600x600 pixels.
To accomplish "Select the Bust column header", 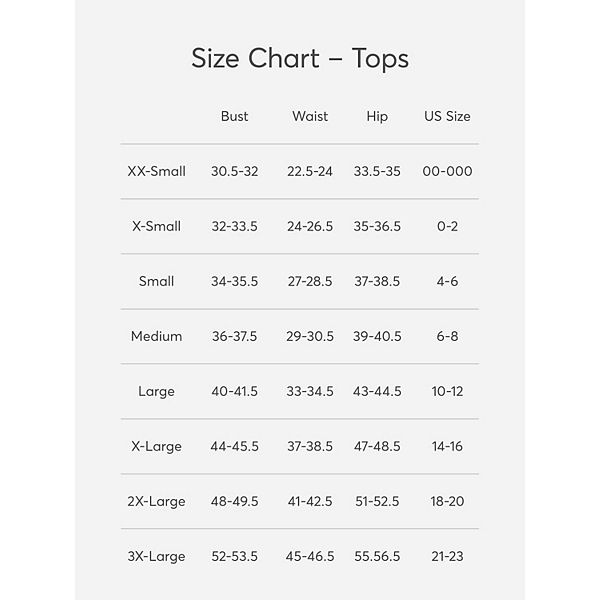I will pyautogui.click(x=234, y=117).
